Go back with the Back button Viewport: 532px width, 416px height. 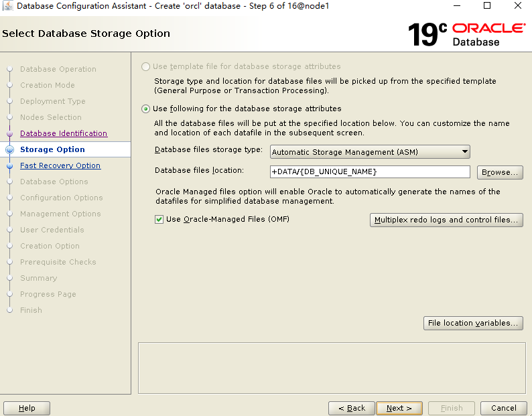click(352, 408)
